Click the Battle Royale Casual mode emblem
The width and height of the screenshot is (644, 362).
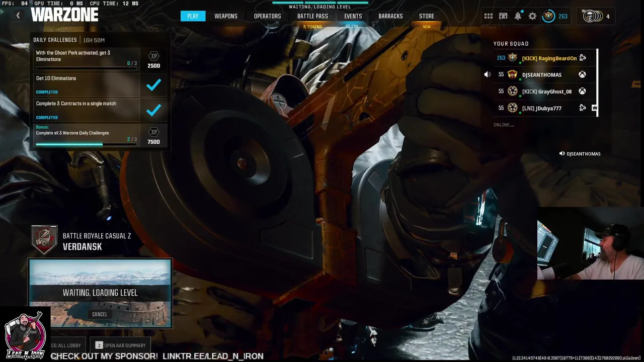tap(45, 240)
